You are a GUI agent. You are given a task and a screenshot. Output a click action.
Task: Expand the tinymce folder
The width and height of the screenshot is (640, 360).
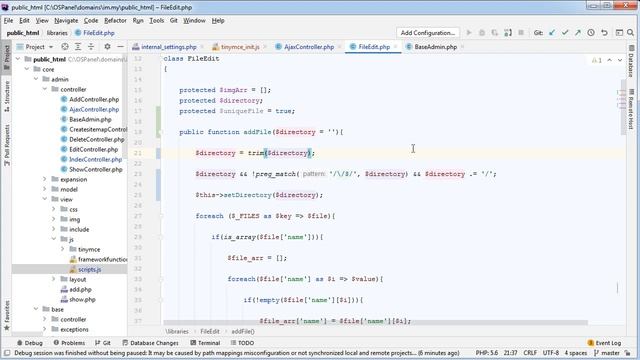click(x=63, y=249)
